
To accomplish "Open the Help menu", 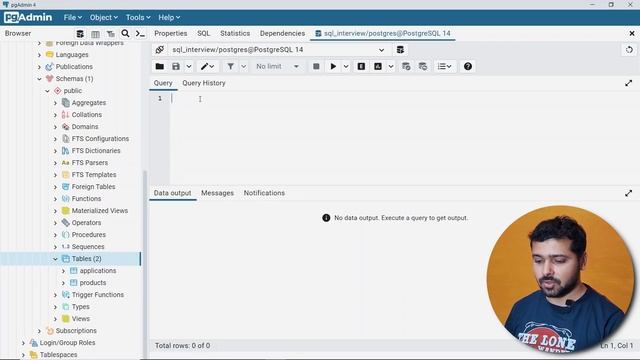I will (169, 18).
